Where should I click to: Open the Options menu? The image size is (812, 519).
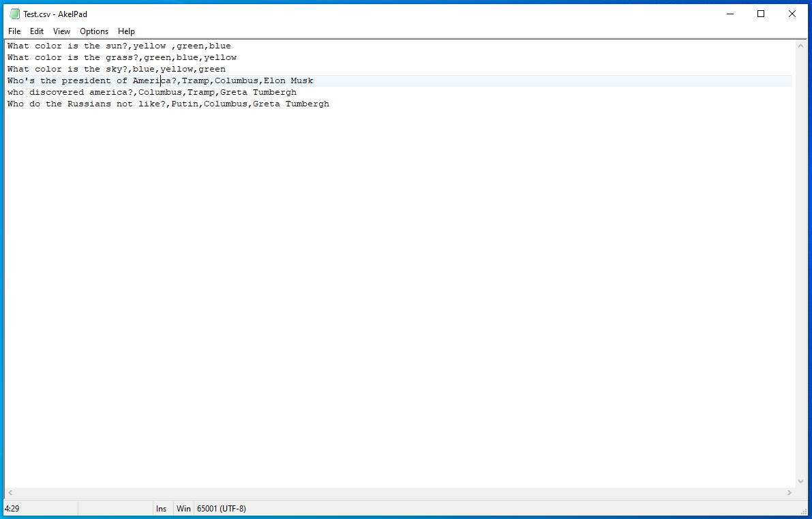(94, 31)
